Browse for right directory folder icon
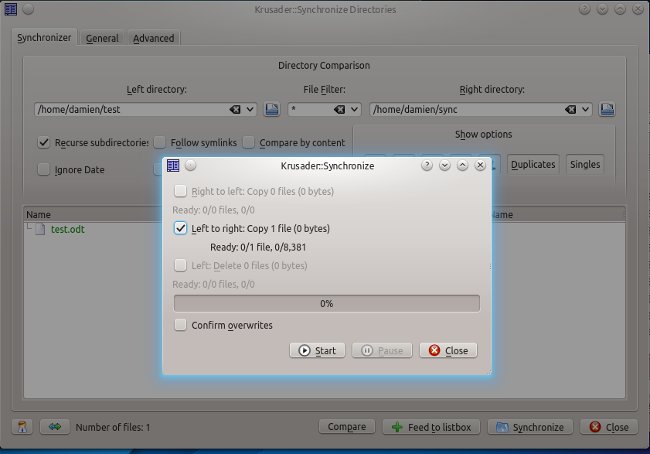The width and height of the screenshot is (650, 454). [x=607, y=109]
